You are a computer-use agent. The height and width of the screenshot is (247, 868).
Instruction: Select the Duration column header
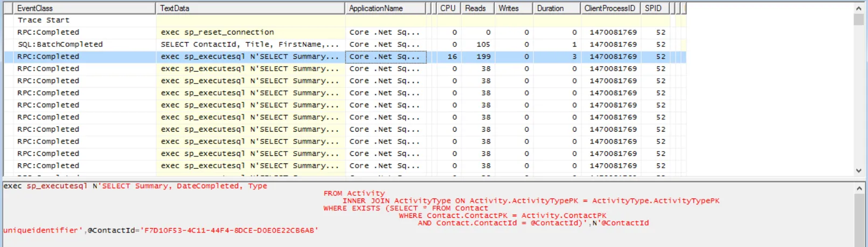point(550,8)
